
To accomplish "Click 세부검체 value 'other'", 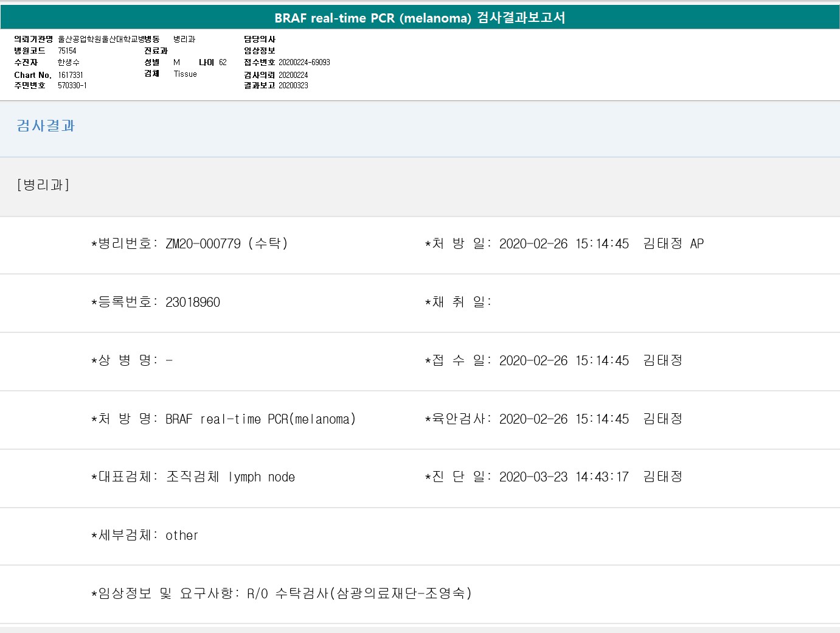I will (182, 536).
